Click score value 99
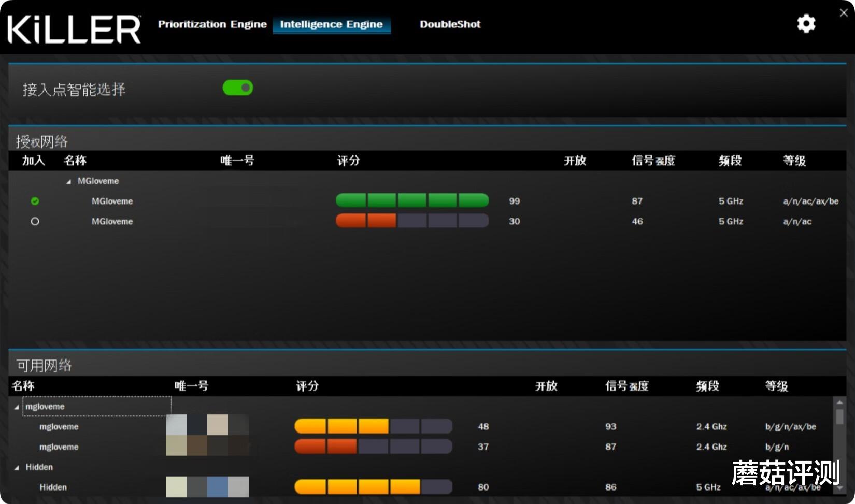Screen dimensions: 855x504 coord(514,201)
